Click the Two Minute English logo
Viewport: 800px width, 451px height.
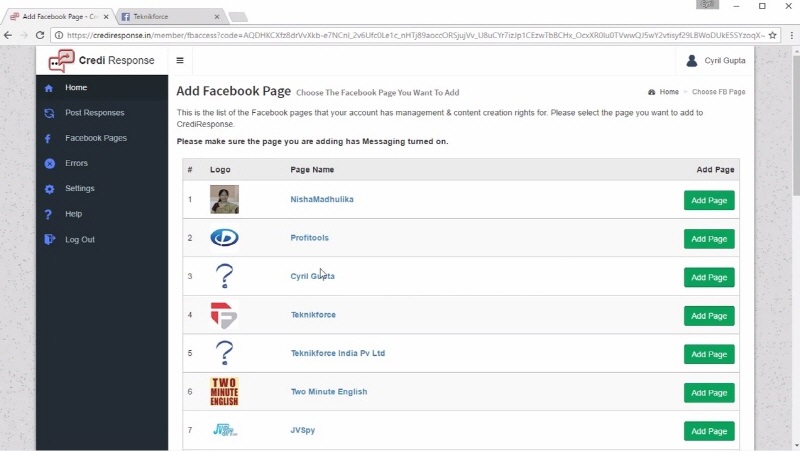click(x=224, y=392)
